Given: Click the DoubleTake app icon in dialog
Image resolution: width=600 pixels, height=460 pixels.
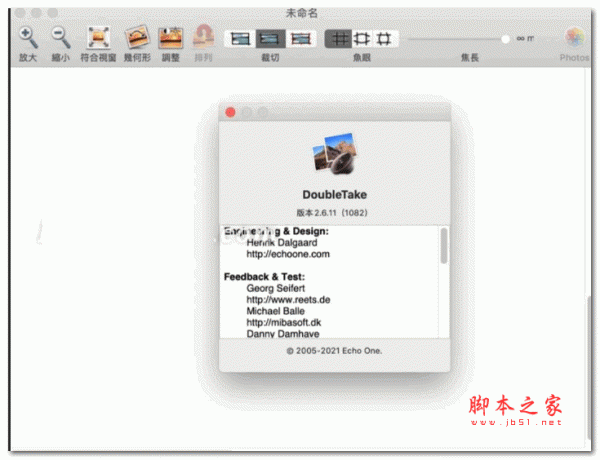Looking at the screenshot, I should (335, 153).
